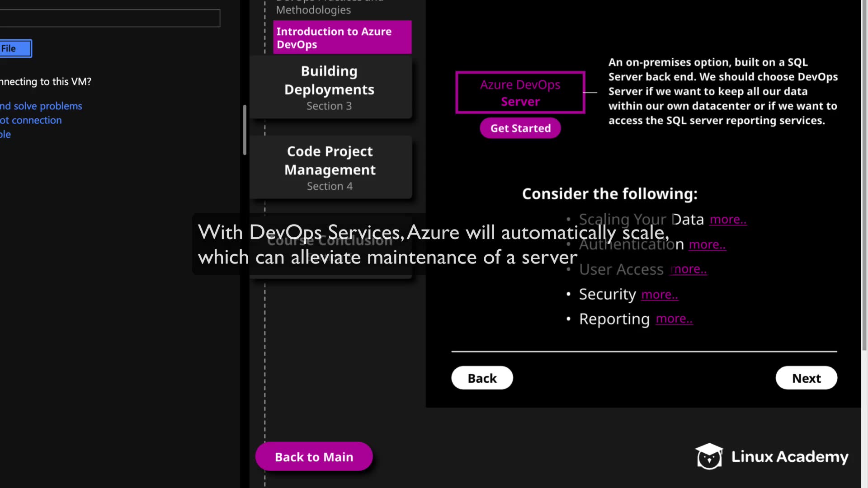Open Code Project Management Section 4 card
The image size is (868, 488).
pyautogui.click(x=330, y=168)
